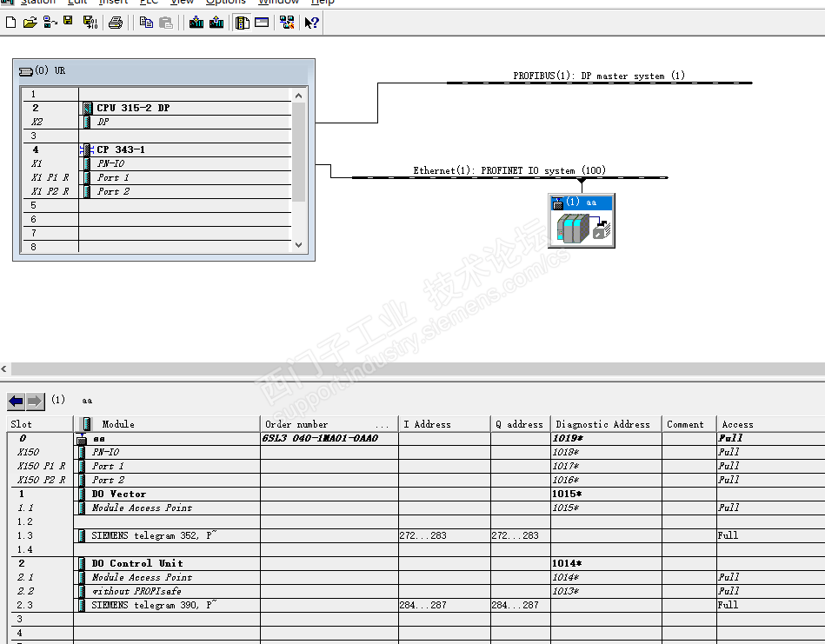This screenshot has width=825, height=644.
Task: Open the View menu
Action: point(182,2)
